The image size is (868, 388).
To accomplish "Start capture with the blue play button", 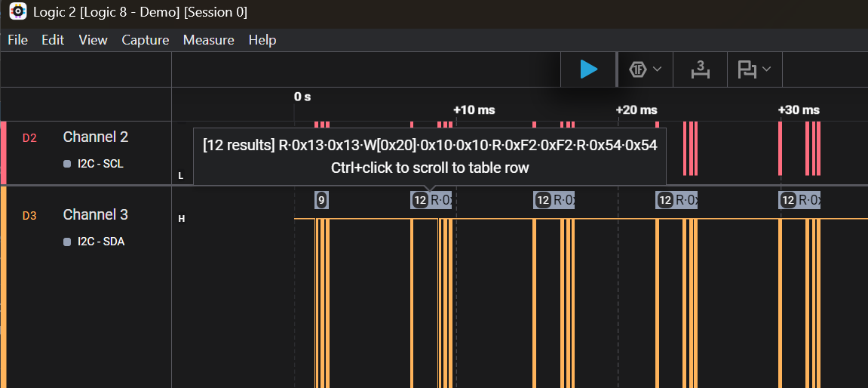I will tap(588, 69).
